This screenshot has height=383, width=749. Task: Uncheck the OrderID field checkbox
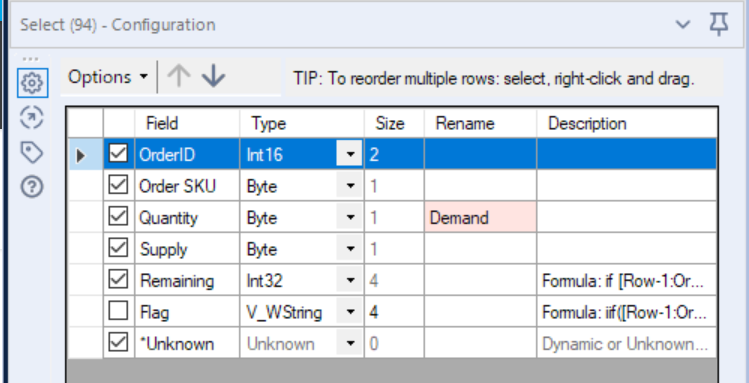pyautogui.click(x=118, y=153)
